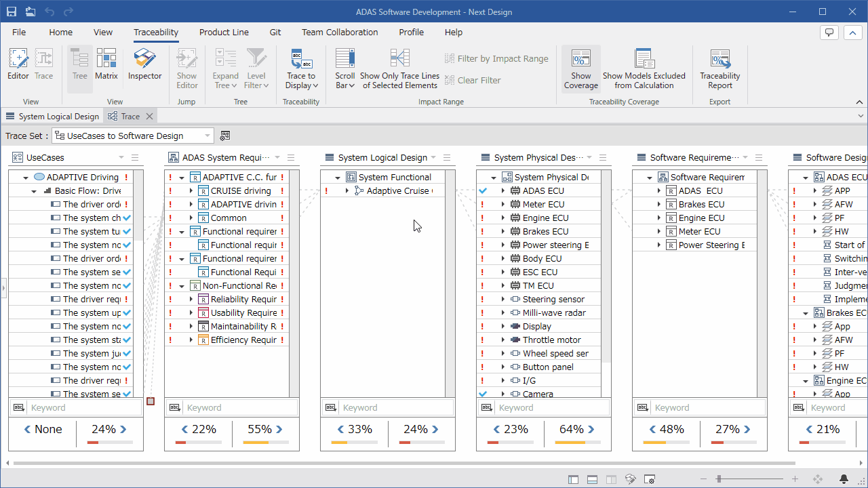
Task: Open the Inspector panel
Action: tap(145, 64)
